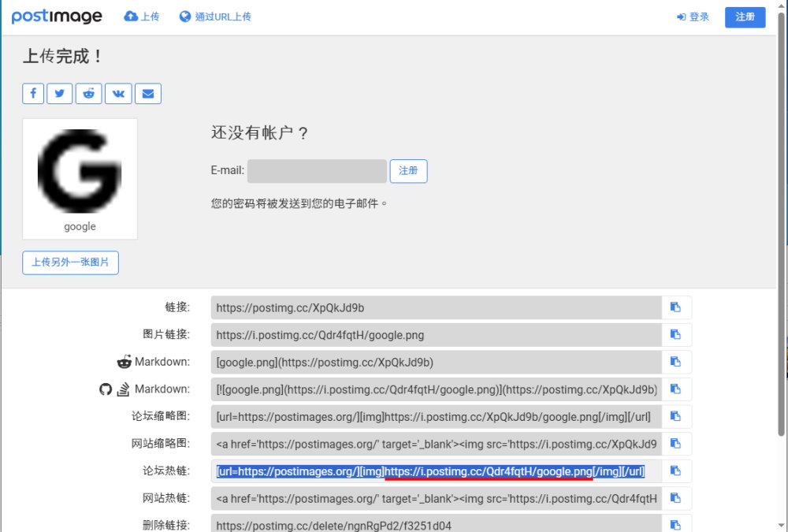Copy the 图片链接 direct link
788x532 pixels.
676,334
